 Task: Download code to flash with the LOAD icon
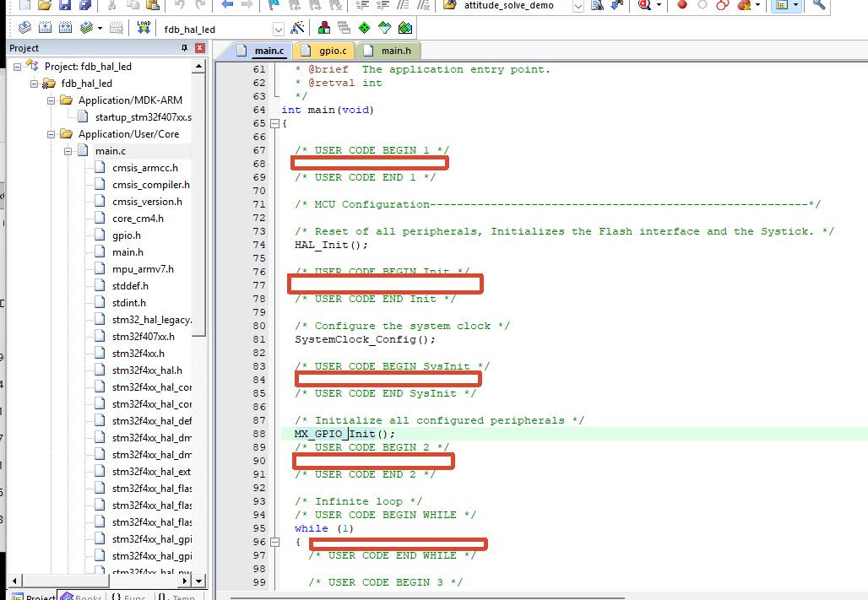pyautogui.click(x=144, y=28)
